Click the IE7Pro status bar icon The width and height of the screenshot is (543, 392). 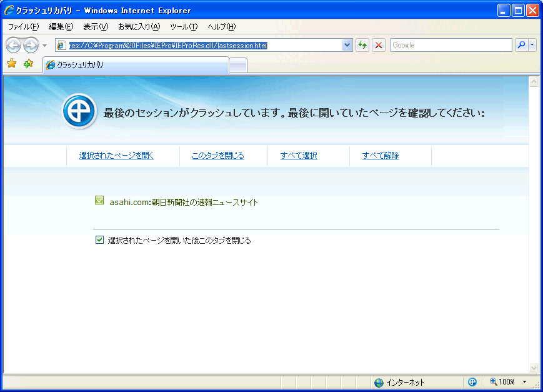(472, 382)
